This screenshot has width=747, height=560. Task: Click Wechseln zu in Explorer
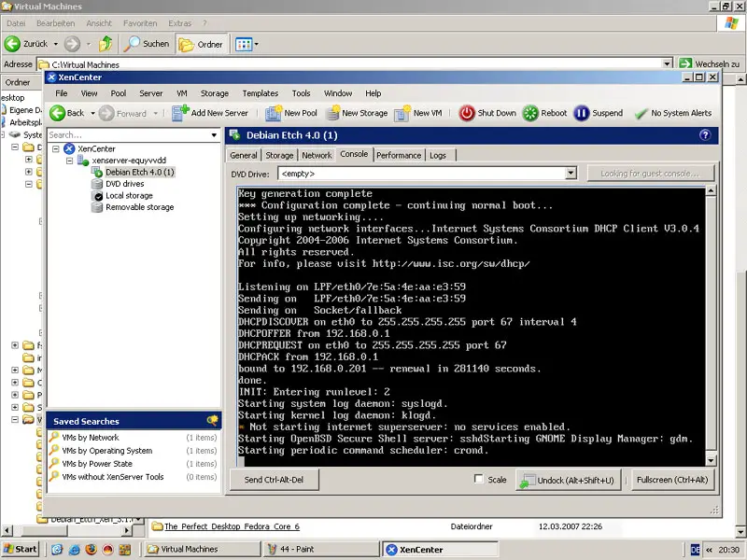pyautogui.click(x=710, y=63)
